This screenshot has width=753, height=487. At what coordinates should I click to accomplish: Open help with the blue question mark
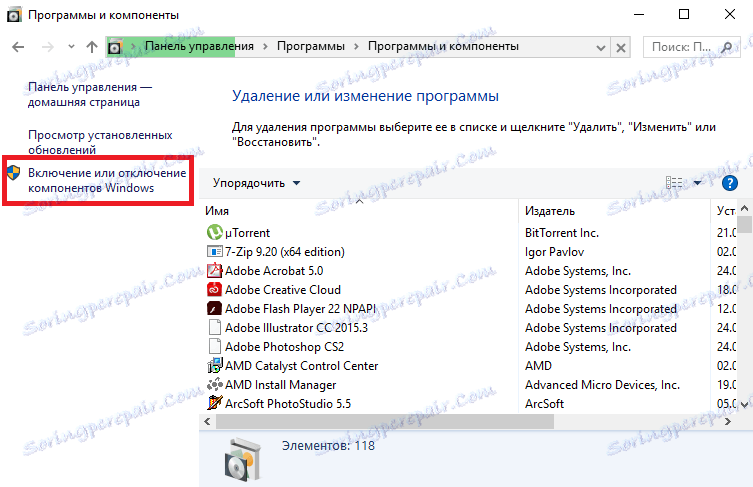coord(729,183)
